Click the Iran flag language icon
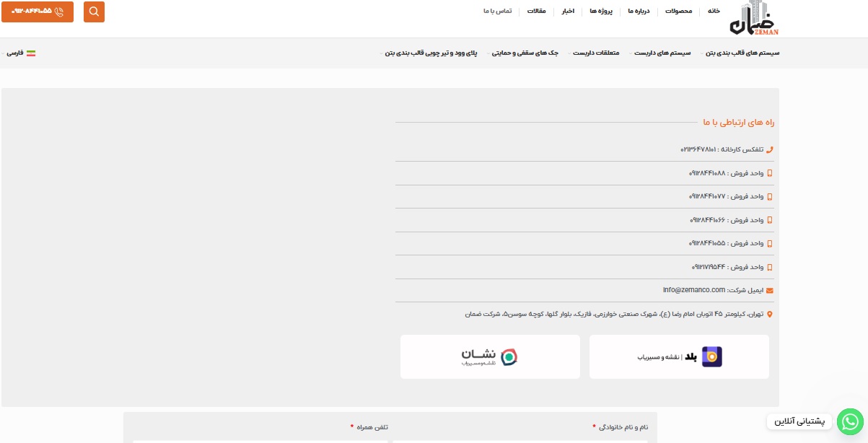This screenshot has height=443, width=868. (x=31, y=53)
